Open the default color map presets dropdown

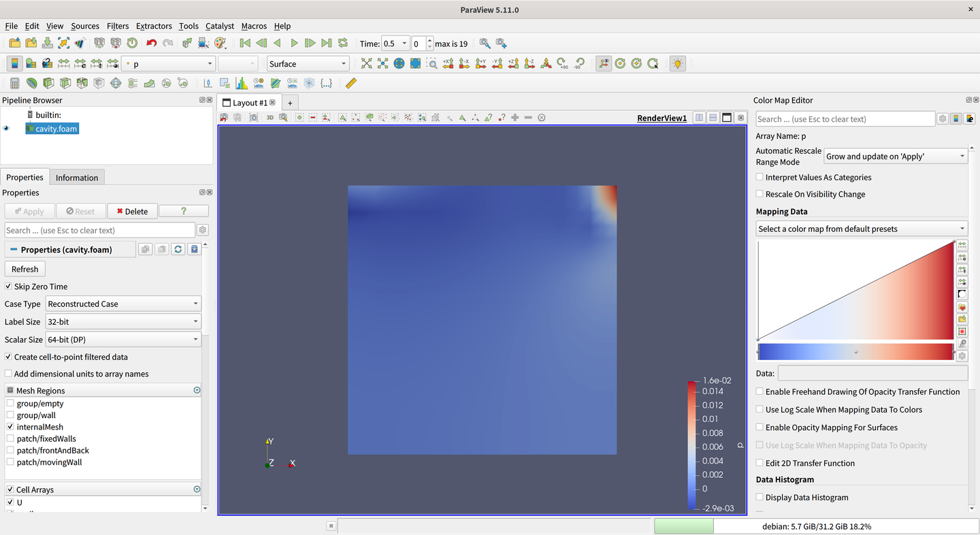[x=861, y=228]
